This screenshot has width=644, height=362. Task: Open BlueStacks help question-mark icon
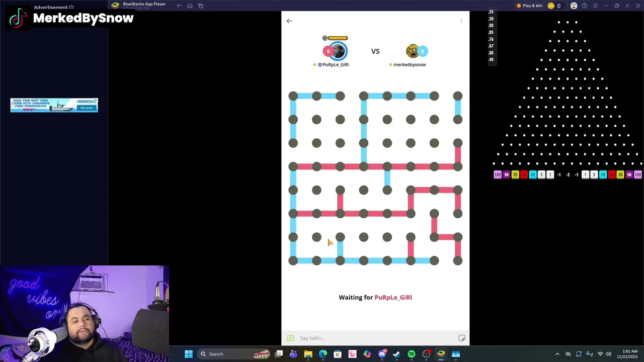pyautogui.click(x=584, y=6)
